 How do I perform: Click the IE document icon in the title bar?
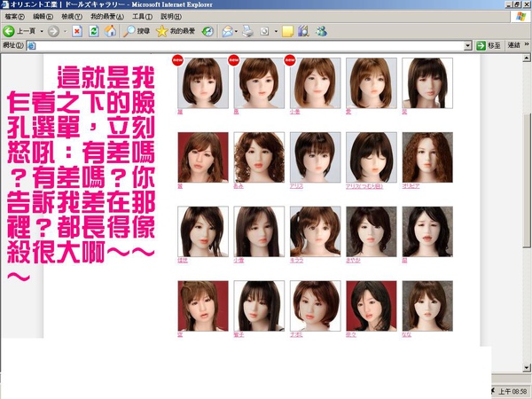pos(4,4)
